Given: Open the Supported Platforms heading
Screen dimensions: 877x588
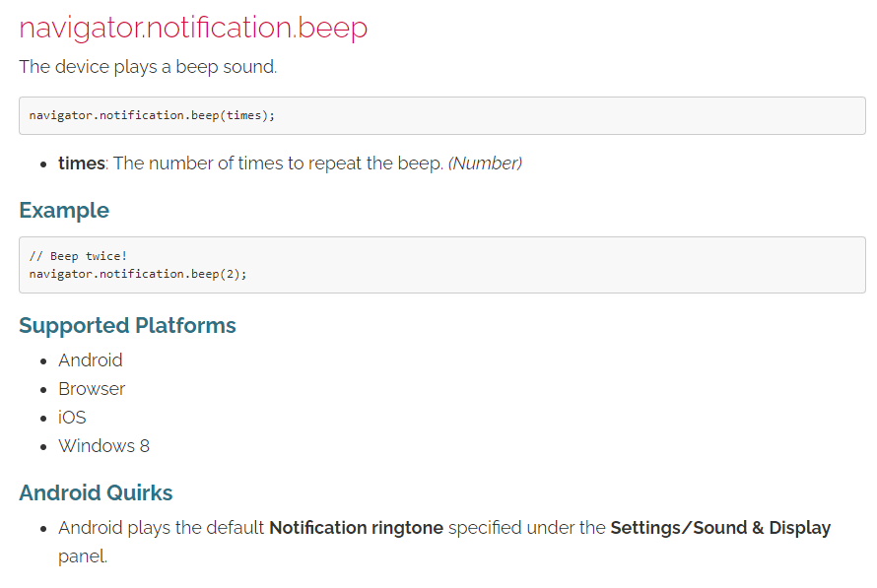Looking at the screenshot, I should tap(127, 325).
